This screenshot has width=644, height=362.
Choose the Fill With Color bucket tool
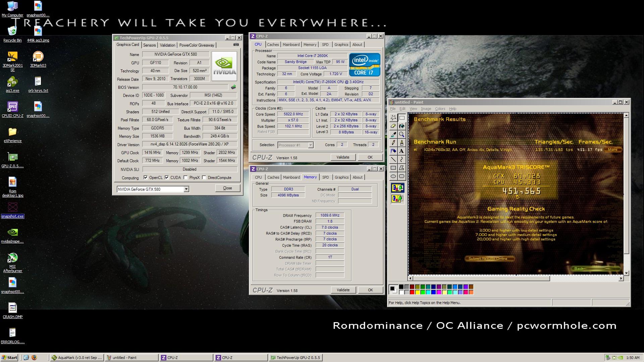pos(401,126)
